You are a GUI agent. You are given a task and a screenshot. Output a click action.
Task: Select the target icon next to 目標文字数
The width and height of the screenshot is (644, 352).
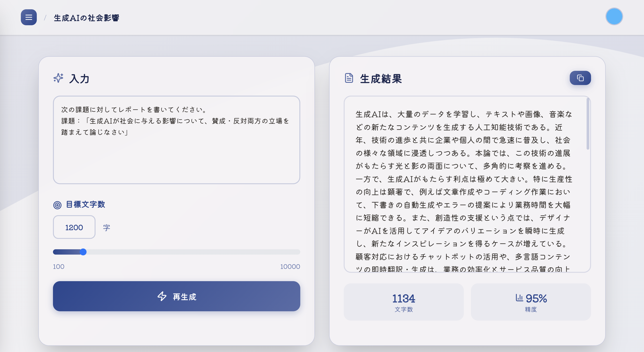coord(57,205)
